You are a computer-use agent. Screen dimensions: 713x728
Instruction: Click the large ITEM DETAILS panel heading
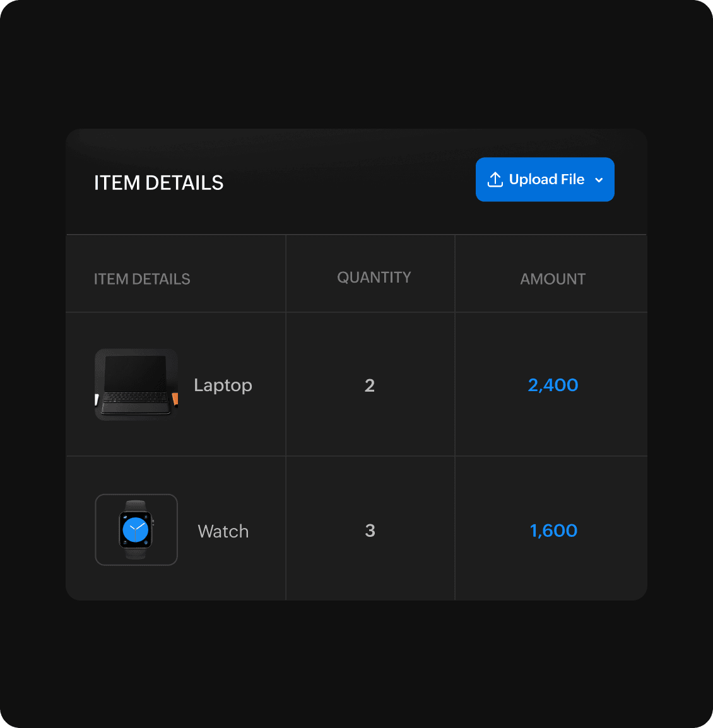(158, 183)
